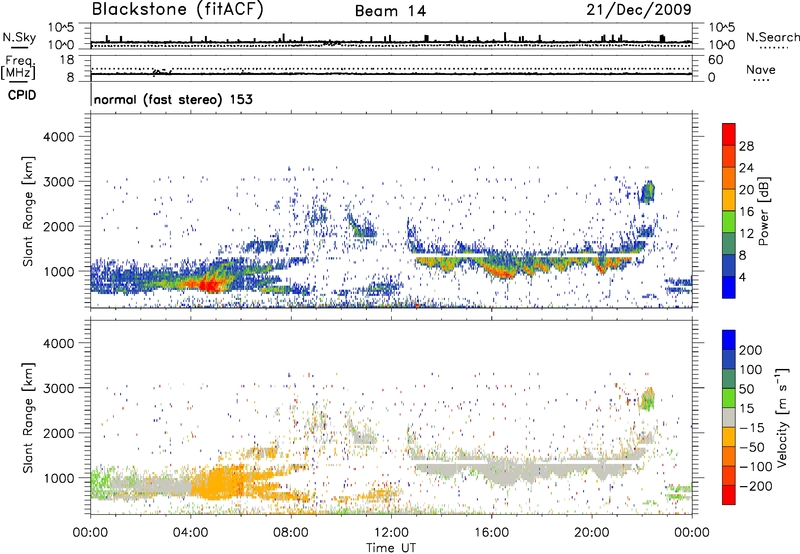Select the "CPID" row label
The height and width of the screenshot is (554, 800).
click(22, 95)
